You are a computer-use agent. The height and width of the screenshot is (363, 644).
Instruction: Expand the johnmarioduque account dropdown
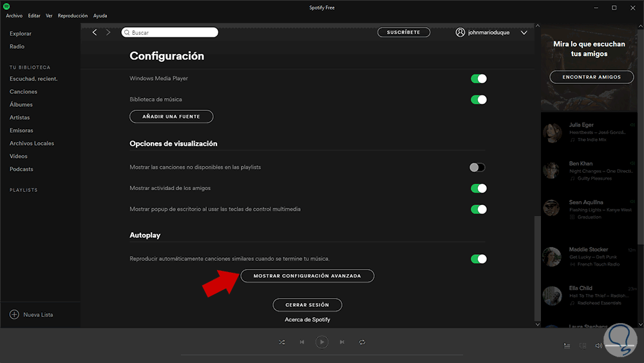524,32
